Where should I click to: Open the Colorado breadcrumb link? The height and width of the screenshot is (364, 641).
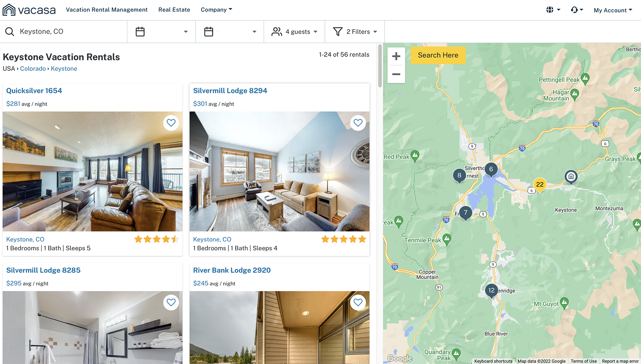click(33, 68)
